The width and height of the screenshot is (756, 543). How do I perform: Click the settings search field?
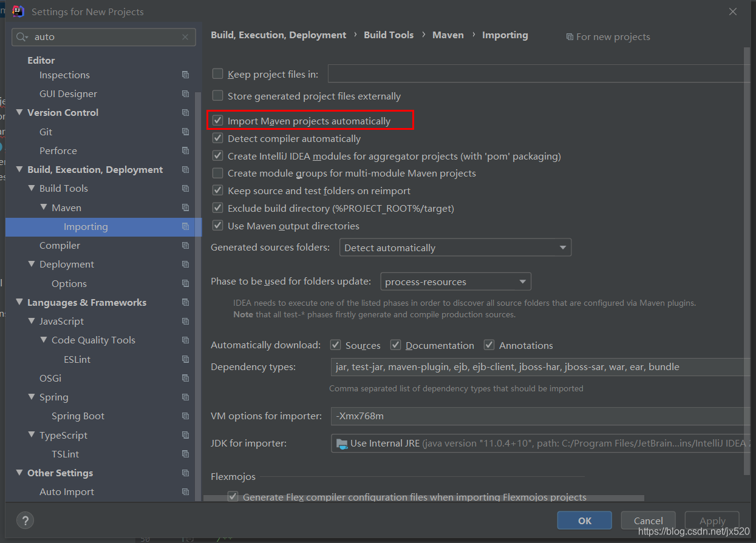[104, 37]
